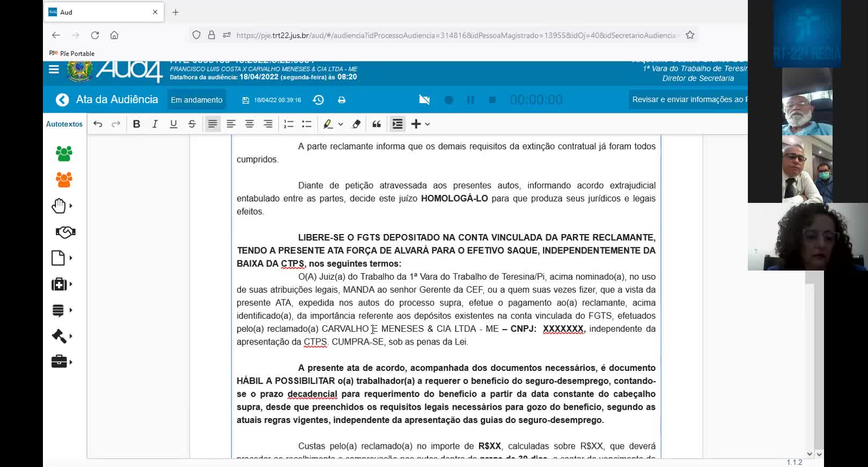Image resolution: width=868 pixels, height=467 pixels.
Task: Open a new browser tab
Action: pyautogui.click(x=175, y=12)
